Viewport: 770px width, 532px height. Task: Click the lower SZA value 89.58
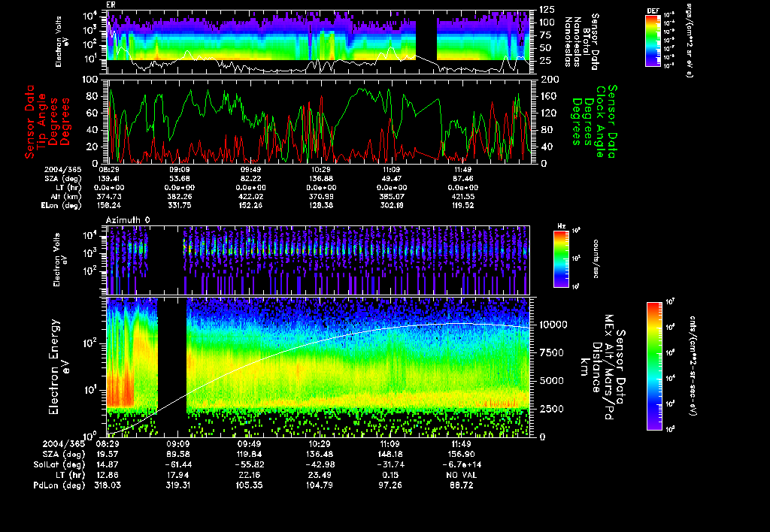point(178,454)
